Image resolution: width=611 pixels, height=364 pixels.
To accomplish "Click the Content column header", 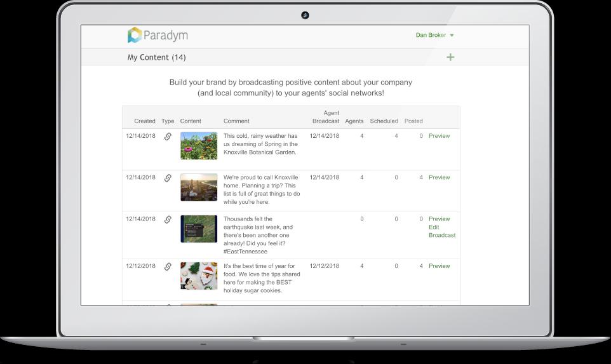I will pyautogui.click(x=191, y=121).
